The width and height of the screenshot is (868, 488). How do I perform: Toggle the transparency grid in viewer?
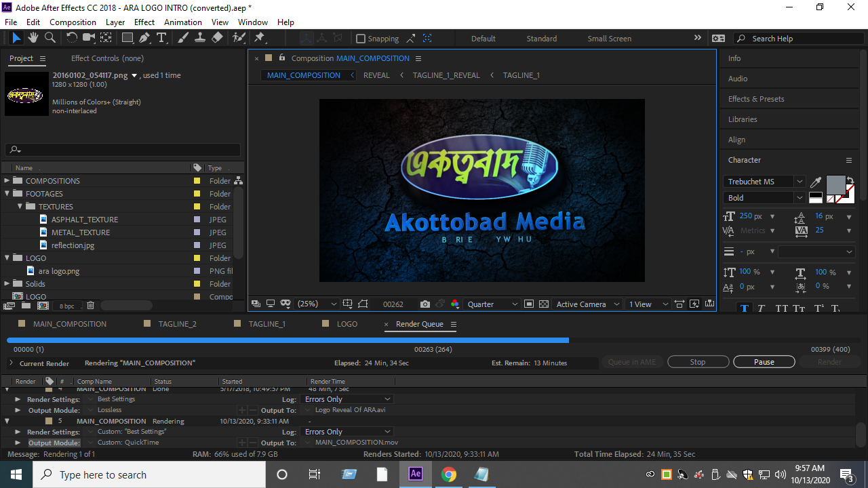[x=543, y=304]
